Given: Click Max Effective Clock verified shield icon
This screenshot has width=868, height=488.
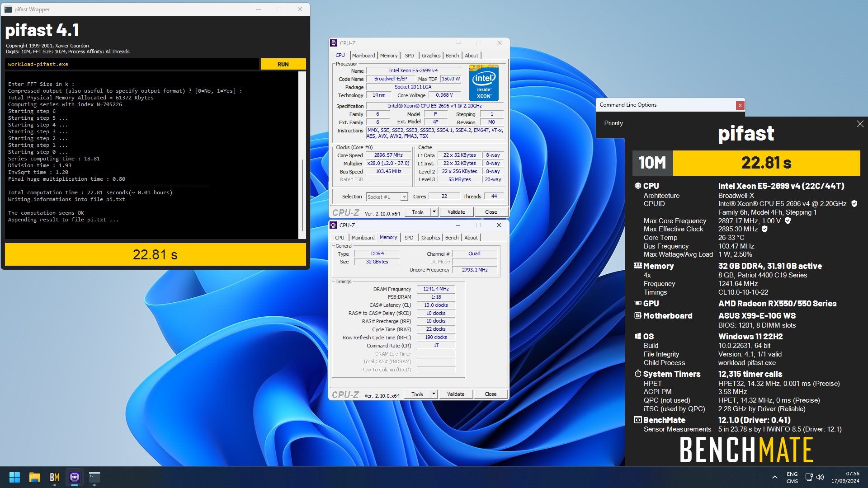Looking at the screenshot, I should pyautogui.click(x=764, y=229).
